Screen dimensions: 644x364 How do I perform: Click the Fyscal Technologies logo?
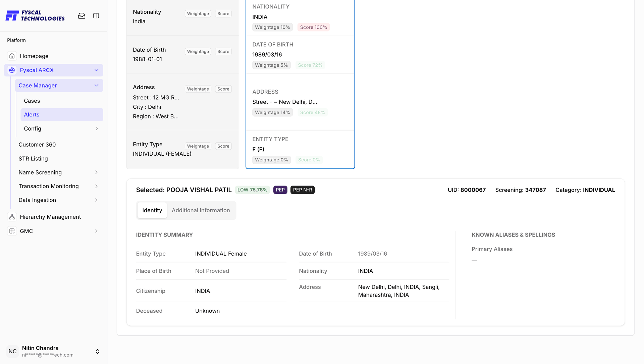click(x=35, y=15)
